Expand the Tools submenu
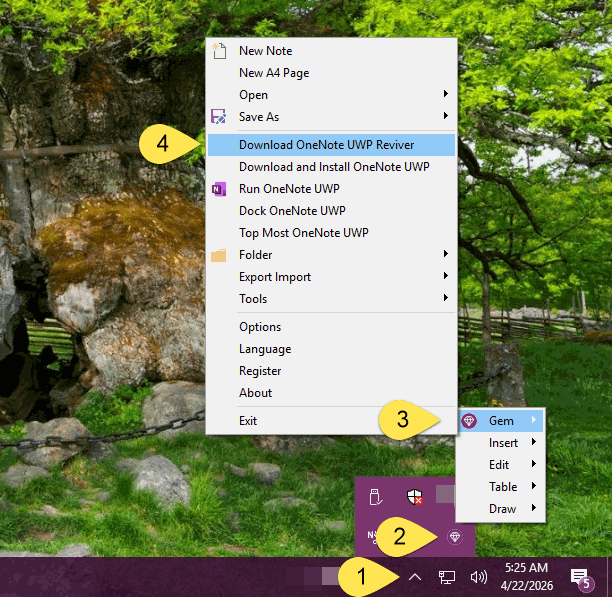The image size is (612, 597). [x=330, y=299]
